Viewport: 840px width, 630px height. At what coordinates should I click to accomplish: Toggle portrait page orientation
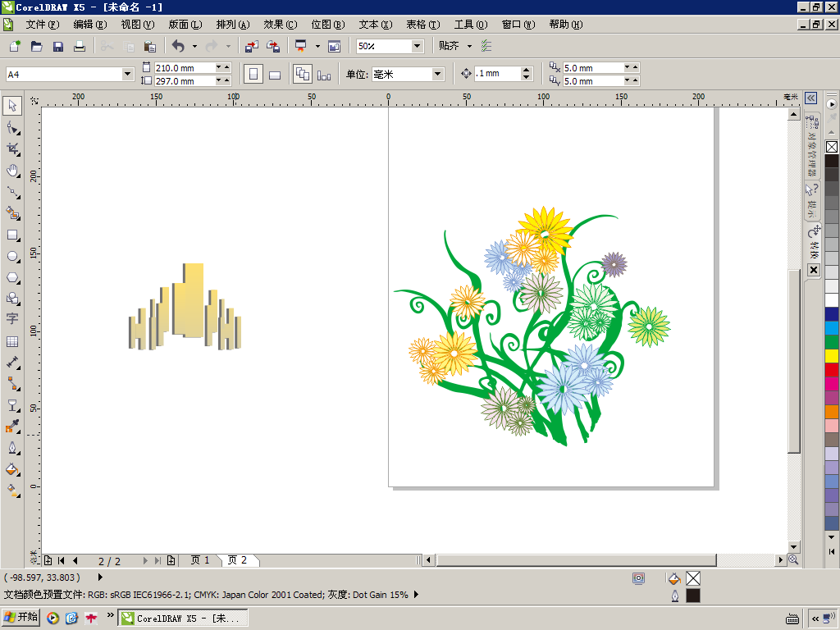click(x=253, y=75)
